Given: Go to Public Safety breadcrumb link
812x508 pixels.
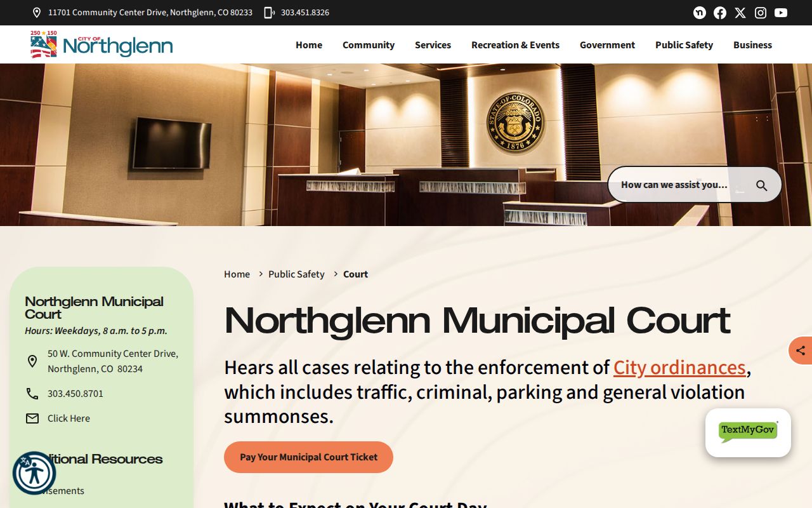Looking at the screenshot, I should 296,274.
